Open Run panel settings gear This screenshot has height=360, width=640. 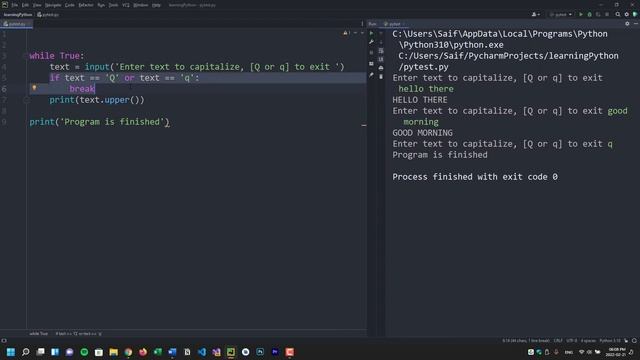pos(627,24)
